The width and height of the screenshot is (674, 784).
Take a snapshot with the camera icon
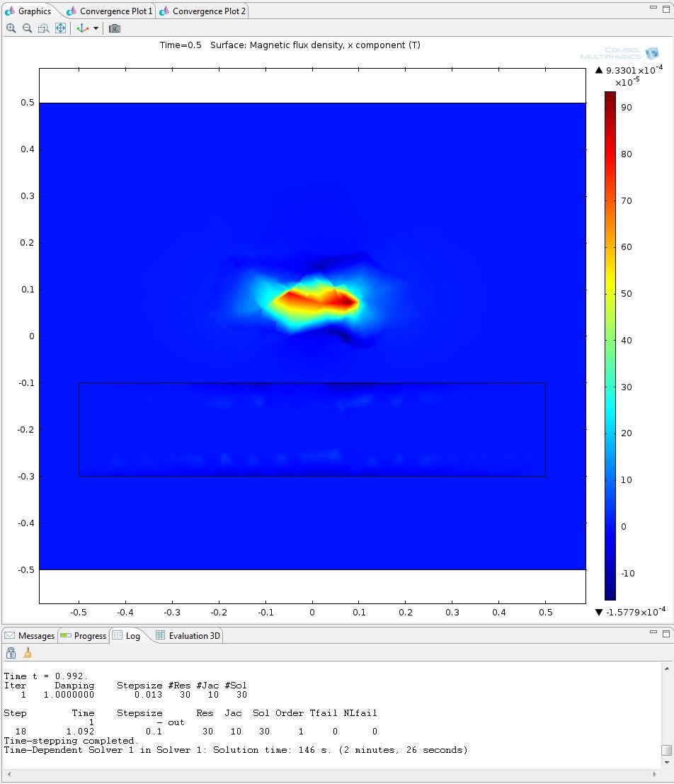click(x=115, y=28)
